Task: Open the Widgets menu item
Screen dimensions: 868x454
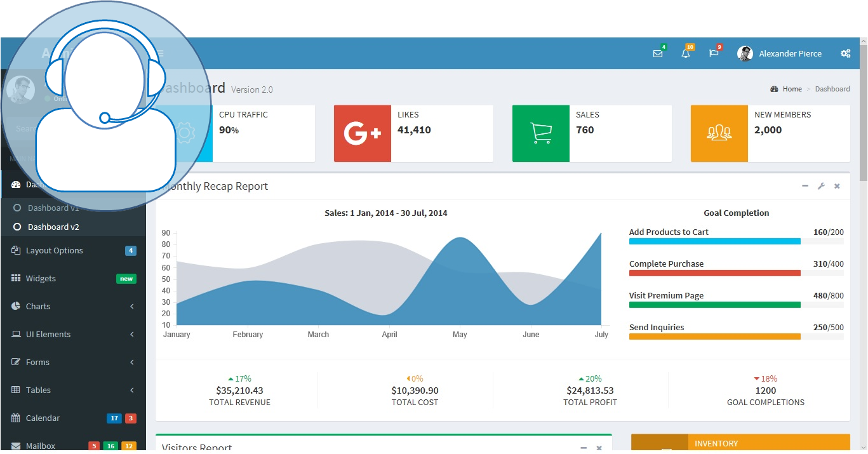Action: [x=41, y=278]
